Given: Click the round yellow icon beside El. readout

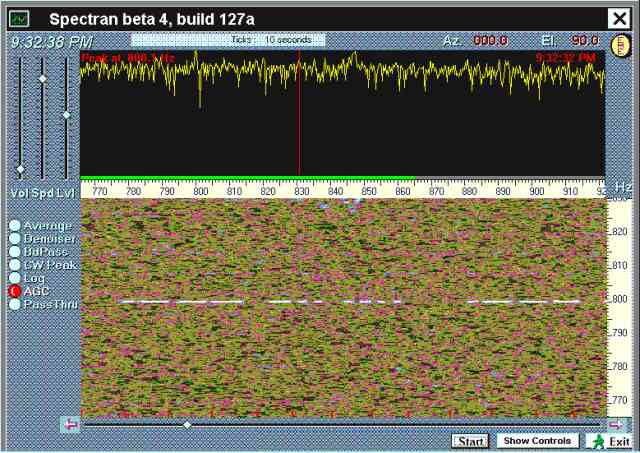Looking at the screenshot, I should click(x=620, y=45).
